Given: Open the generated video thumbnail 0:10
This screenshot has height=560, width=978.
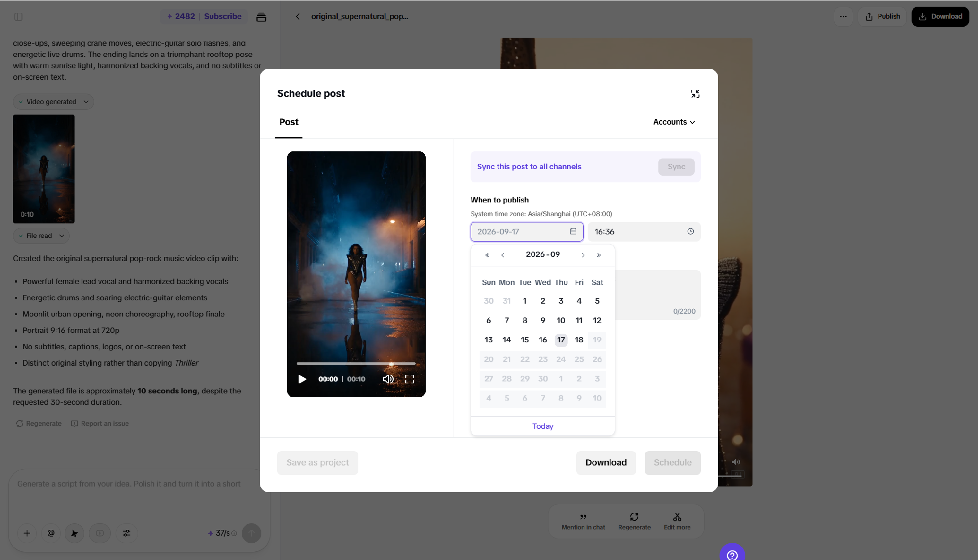Looking at the screenshot, I should (x=43, y=169).
